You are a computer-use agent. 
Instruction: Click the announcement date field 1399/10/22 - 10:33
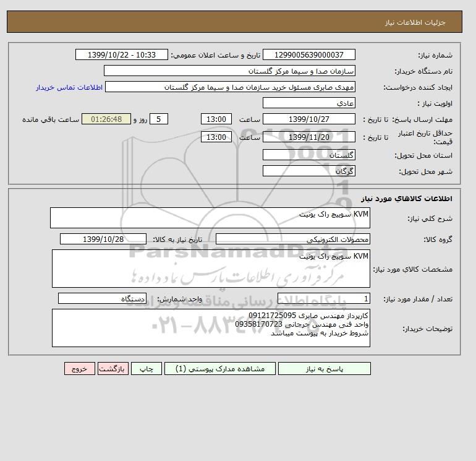[x=121, y=54]
